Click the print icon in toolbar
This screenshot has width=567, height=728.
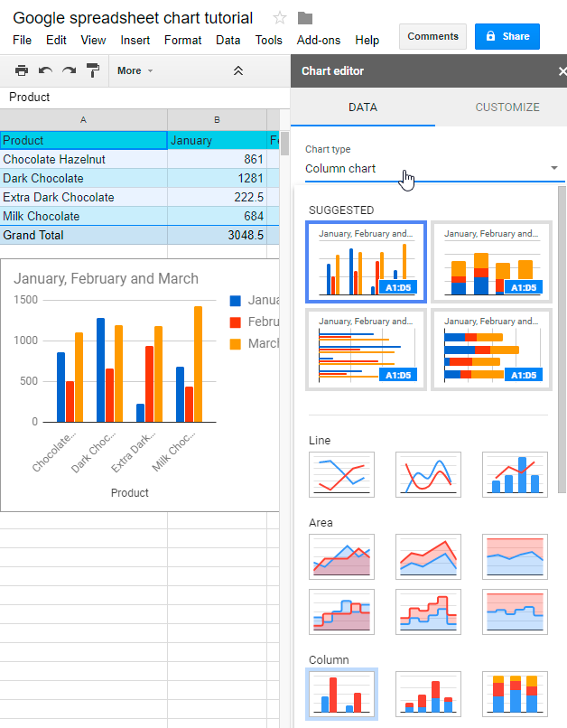[22, 70]
